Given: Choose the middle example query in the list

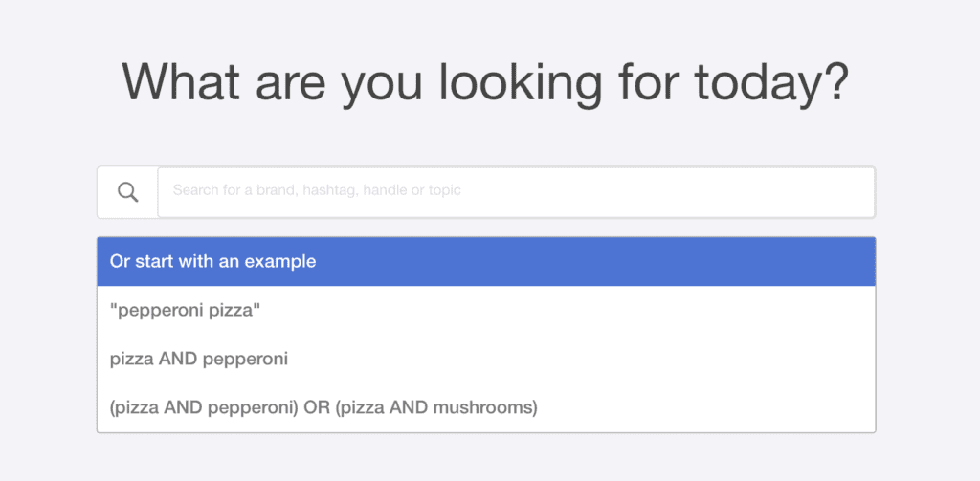Looking at the screenshot, I should (x=199, y=360).
